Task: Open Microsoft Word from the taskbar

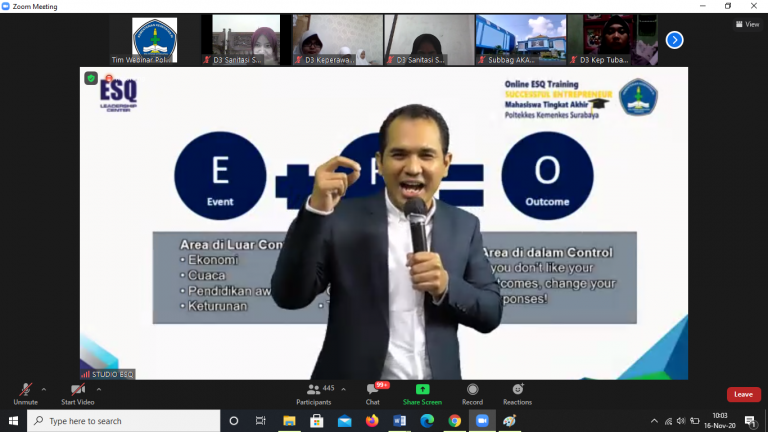Action: (400, 421)
